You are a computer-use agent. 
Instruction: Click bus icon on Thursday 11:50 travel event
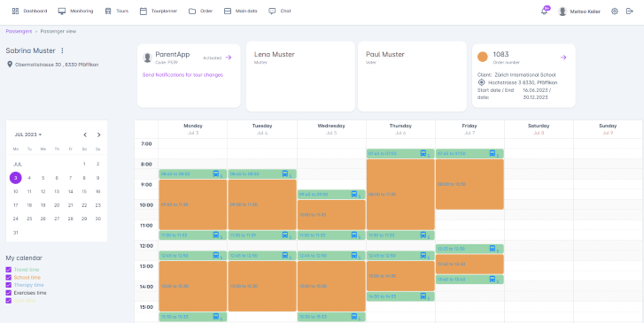point(423,235)
